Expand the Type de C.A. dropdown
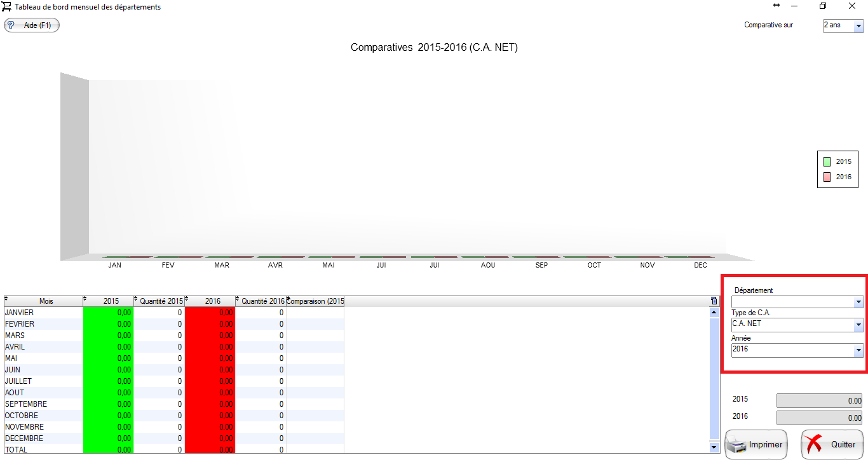Screen dimensions: 868x462 tap(858, 325)
